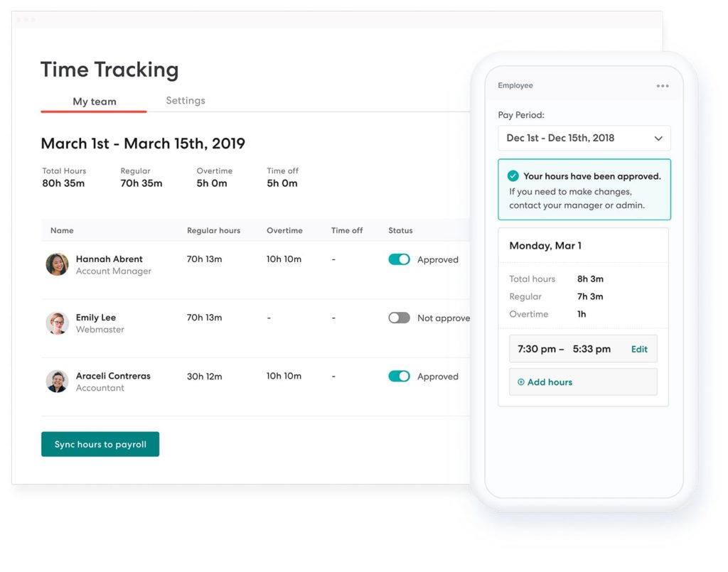728x572 pixels.
Task: Click Araceli Contreras's avatar picture
Action: (x=57, y=382)
